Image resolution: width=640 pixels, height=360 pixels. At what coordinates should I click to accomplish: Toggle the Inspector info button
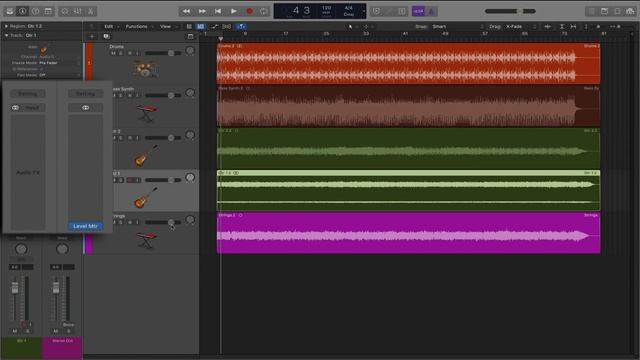pos(22,11)
